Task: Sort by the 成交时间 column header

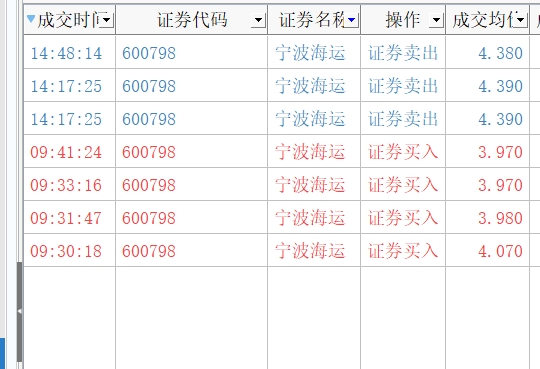Action: coord(70,20)
